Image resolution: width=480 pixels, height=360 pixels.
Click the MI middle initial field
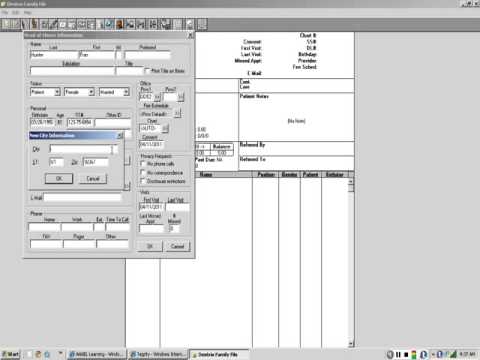click(x=119, y=55)
